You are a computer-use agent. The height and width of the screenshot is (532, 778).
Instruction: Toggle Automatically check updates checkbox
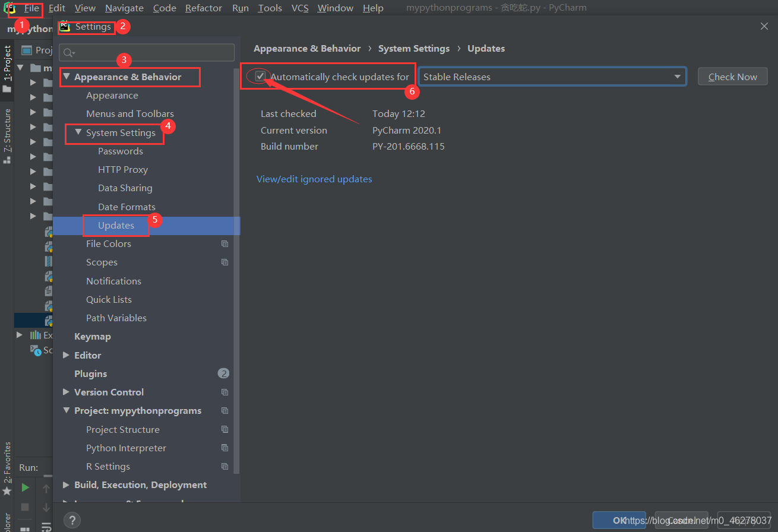260,77
